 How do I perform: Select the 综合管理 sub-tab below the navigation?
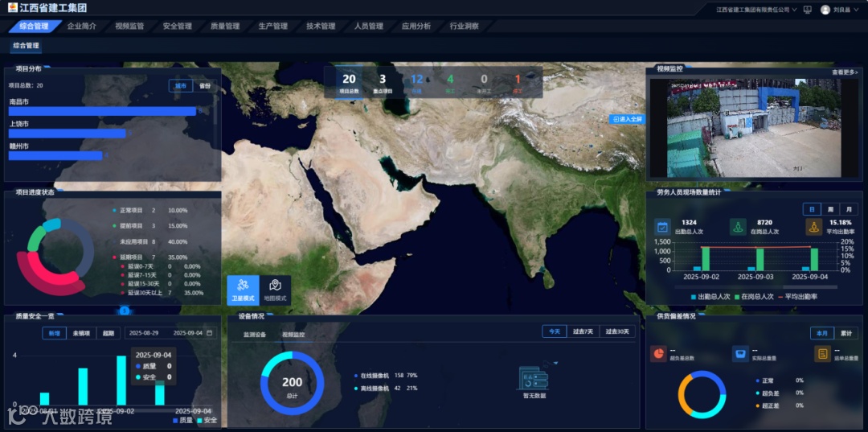point(26,46)
